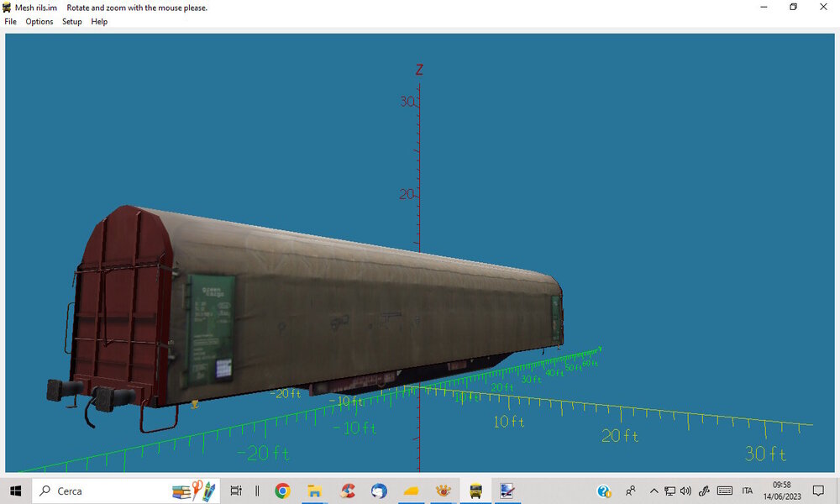The image size is (840, 504).
Task: Close the Mesh rils.im window
Action: tap(823, 7)
